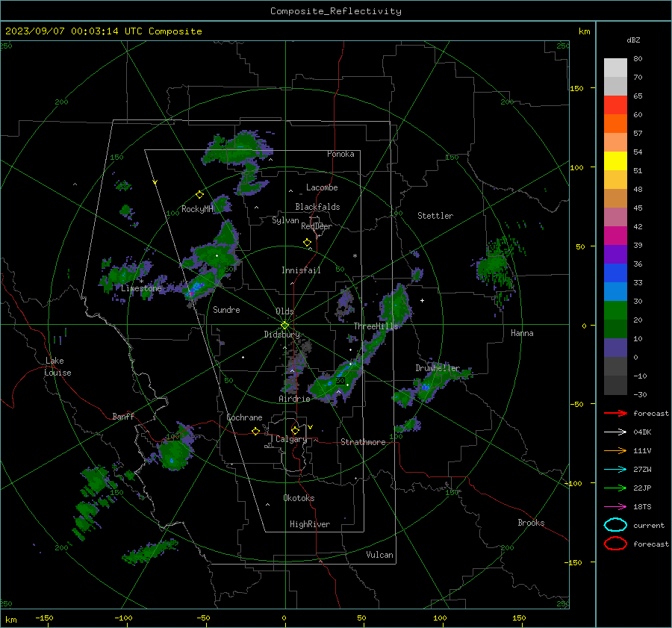Pick the magenta swatch between 42 and 39 dBZ
Viewport: 672px width, 628px height.
click(615, 235)
